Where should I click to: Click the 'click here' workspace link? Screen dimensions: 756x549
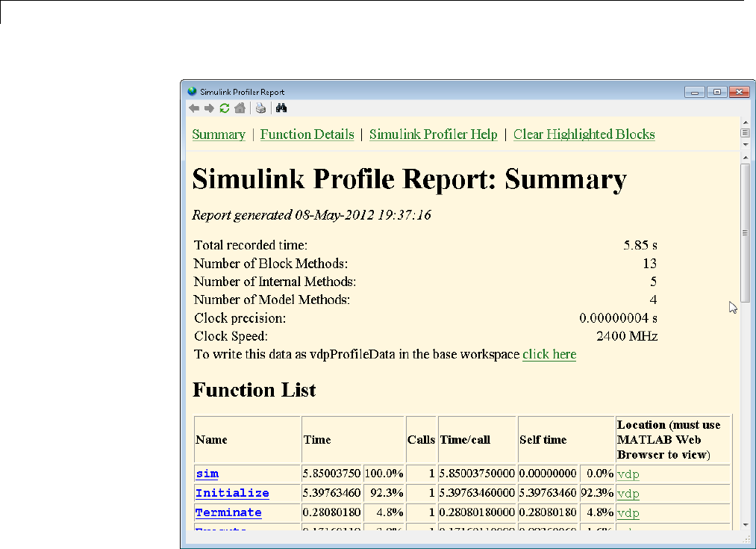click(x=549, y=354)
